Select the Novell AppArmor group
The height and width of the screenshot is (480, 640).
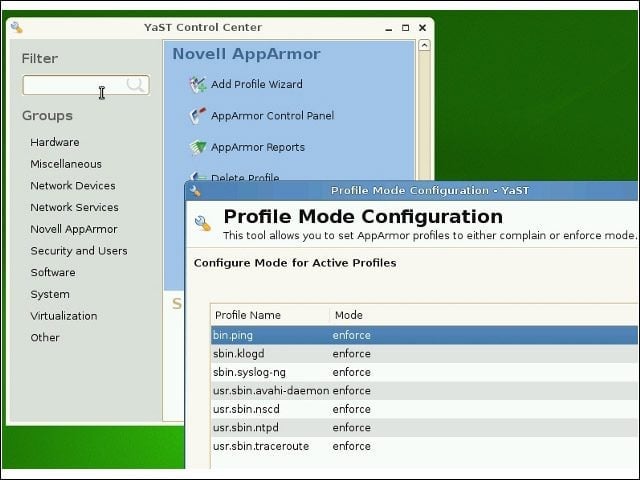74,229
